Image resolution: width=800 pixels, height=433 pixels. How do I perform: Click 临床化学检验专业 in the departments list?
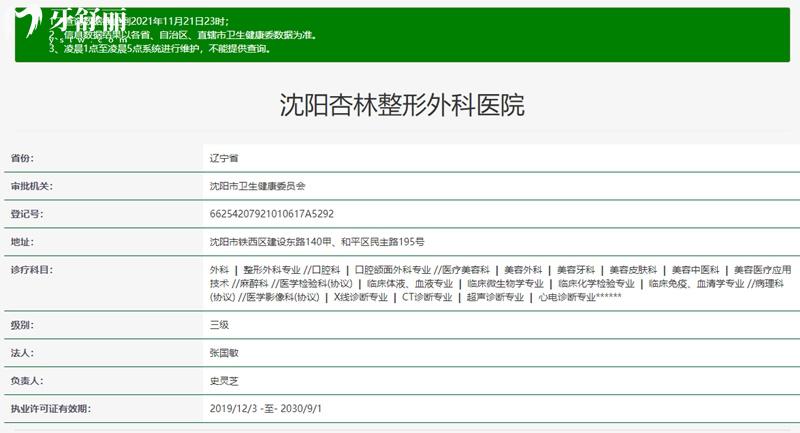[x=596, y=284]
